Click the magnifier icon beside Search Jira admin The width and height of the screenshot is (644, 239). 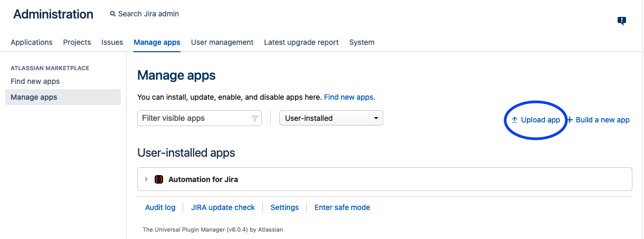point(112,14)
